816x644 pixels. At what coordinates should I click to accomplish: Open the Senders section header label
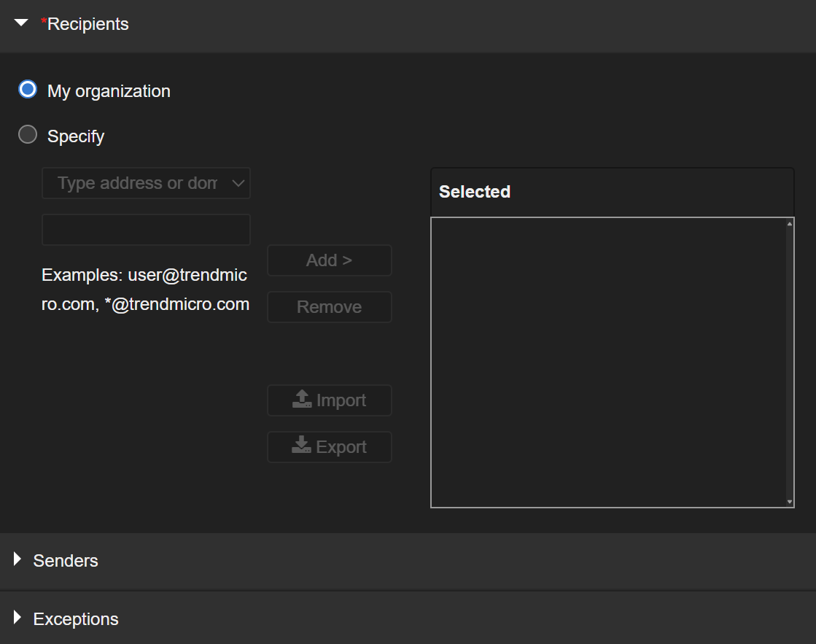pyautogui.click(x=66, y=561)
